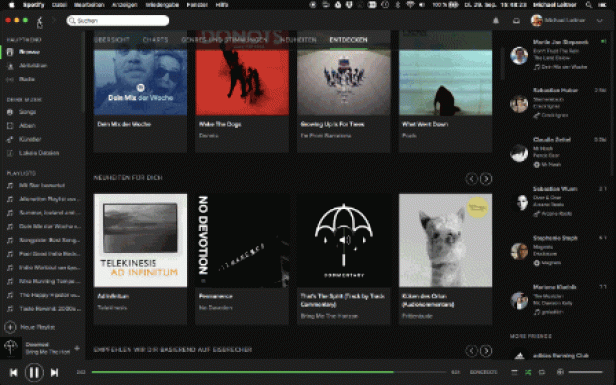The image size is (616, 385).
Task: Open Sebastian Huber's friend activity
Action: (558, 103)
